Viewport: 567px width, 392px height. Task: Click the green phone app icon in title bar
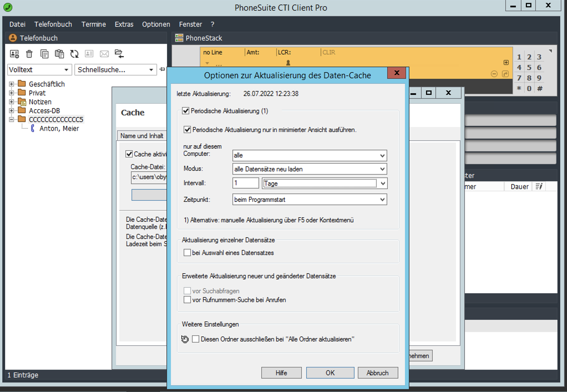[x=8, y=7]
